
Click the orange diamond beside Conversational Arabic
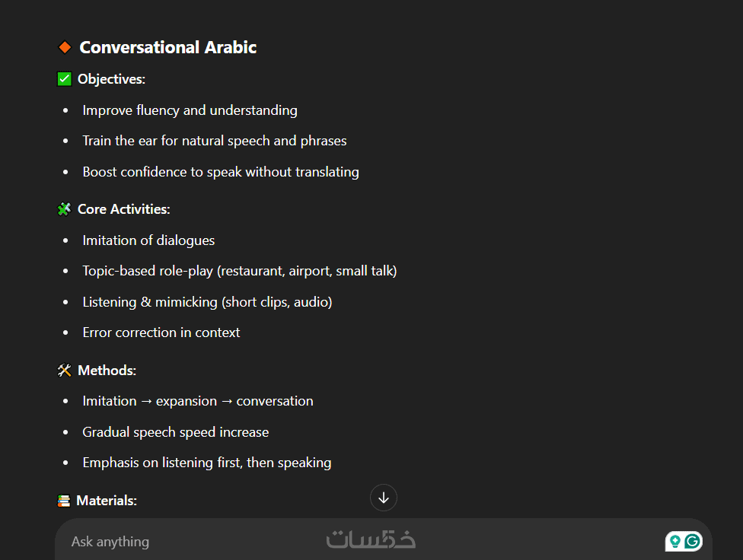pyautogui.click(x=65, y=47)
